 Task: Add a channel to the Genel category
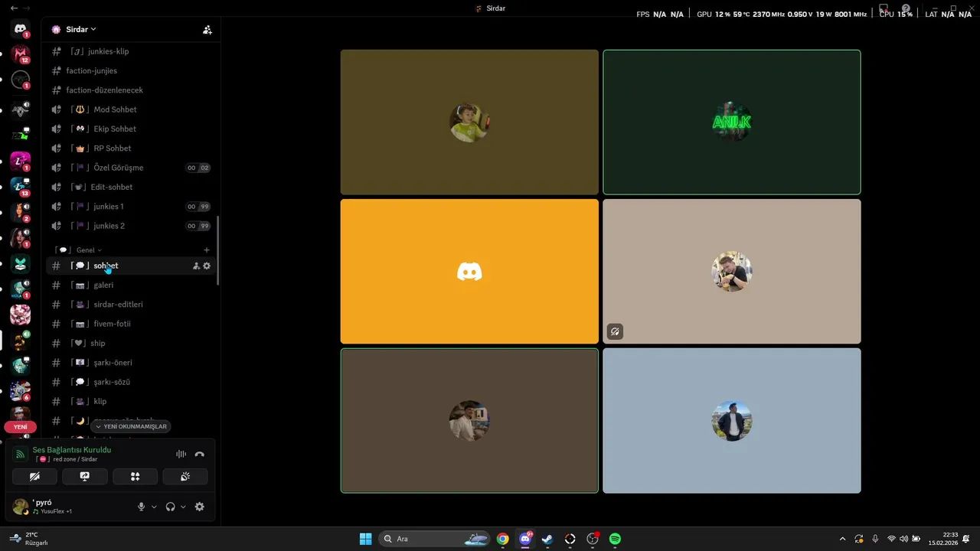tap(207, 250)
